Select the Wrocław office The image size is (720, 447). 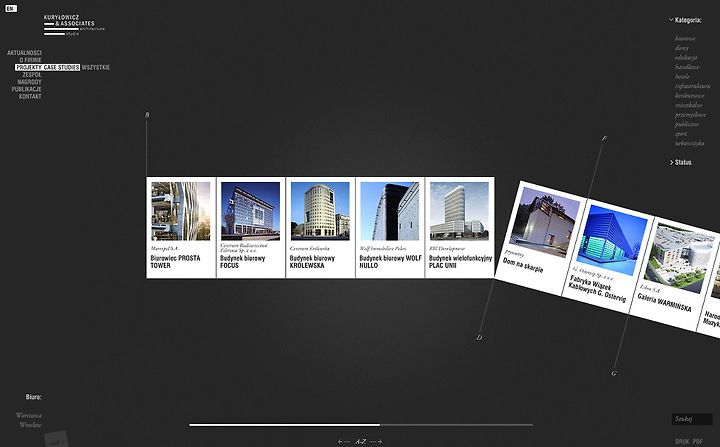[30, 425]
